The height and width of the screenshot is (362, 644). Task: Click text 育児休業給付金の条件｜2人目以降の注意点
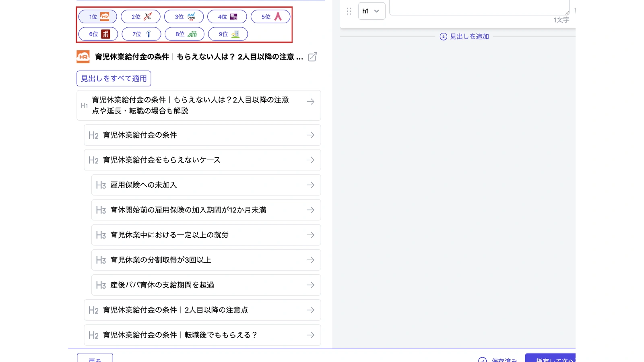[x=175, y=310]
